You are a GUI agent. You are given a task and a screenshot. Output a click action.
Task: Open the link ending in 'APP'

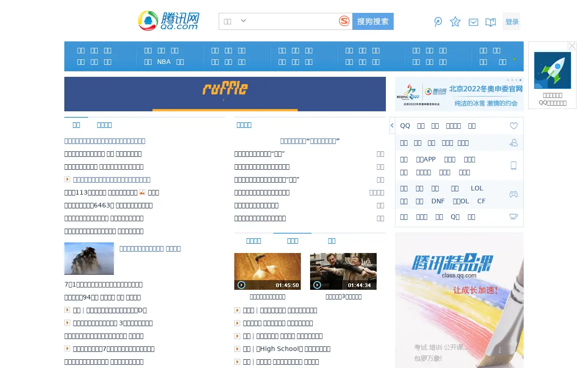click(426, 159)
